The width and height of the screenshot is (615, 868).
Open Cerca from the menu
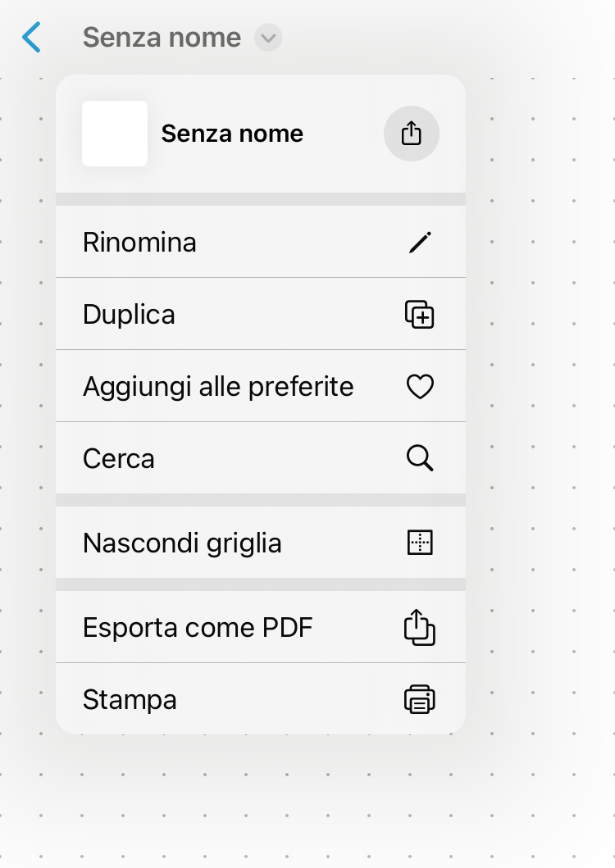pyautogui.click(x=119, y=459)
